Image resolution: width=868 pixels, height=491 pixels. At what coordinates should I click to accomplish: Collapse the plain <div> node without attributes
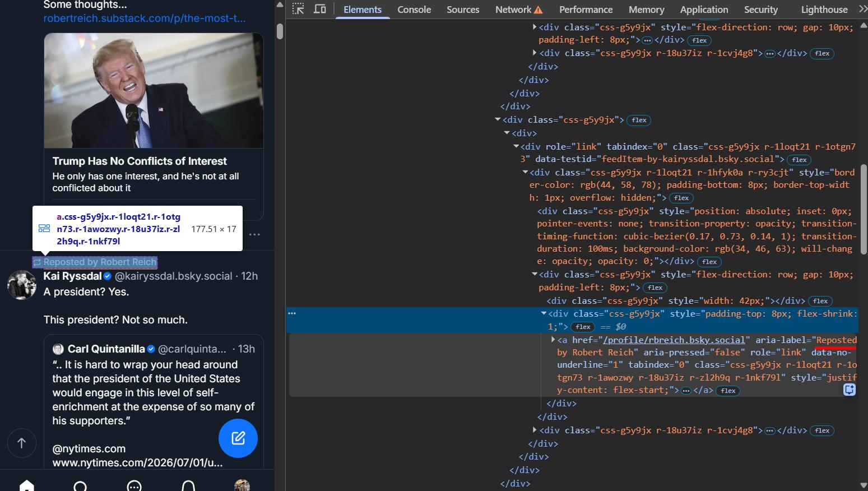tap(507, 133)
